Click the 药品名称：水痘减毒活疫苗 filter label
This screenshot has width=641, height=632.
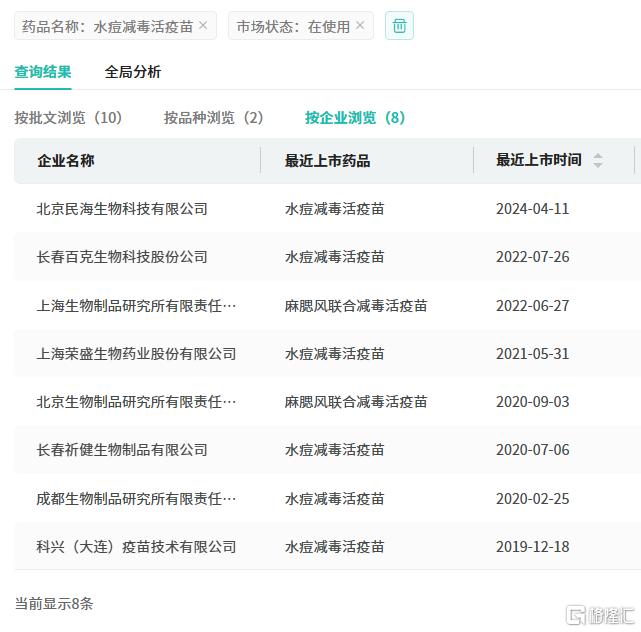pos(108,27)
